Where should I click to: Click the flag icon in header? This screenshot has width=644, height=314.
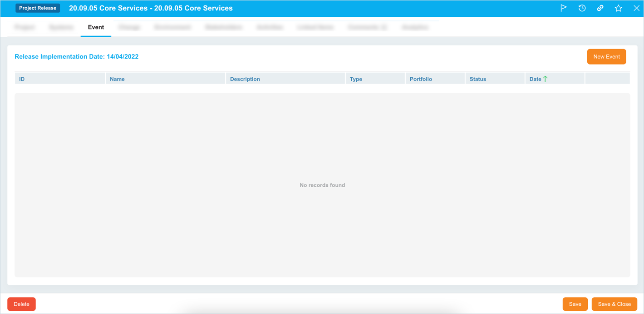tap(563, 8)
